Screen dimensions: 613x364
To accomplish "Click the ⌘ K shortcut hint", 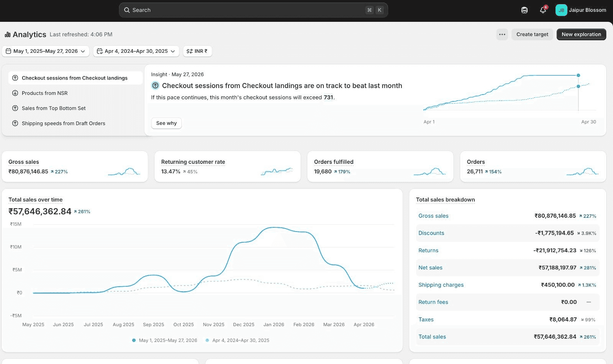I will [x=374, y=10].
